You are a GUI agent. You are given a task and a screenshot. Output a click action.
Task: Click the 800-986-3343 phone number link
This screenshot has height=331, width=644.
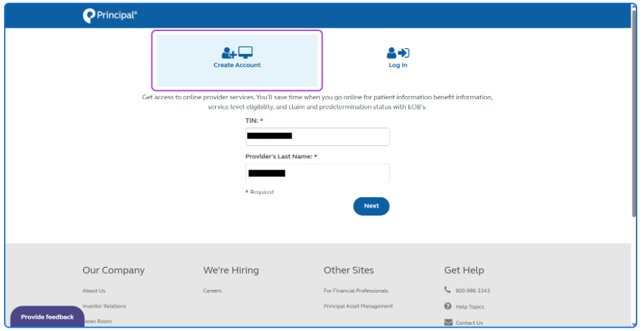(x=472, y=290)
